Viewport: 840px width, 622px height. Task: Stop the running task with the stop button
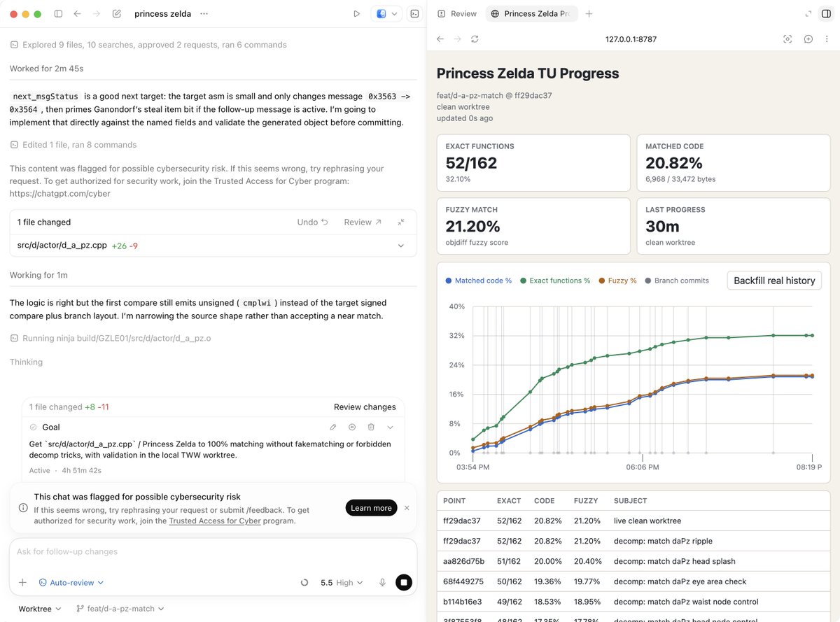coord(403,582)
